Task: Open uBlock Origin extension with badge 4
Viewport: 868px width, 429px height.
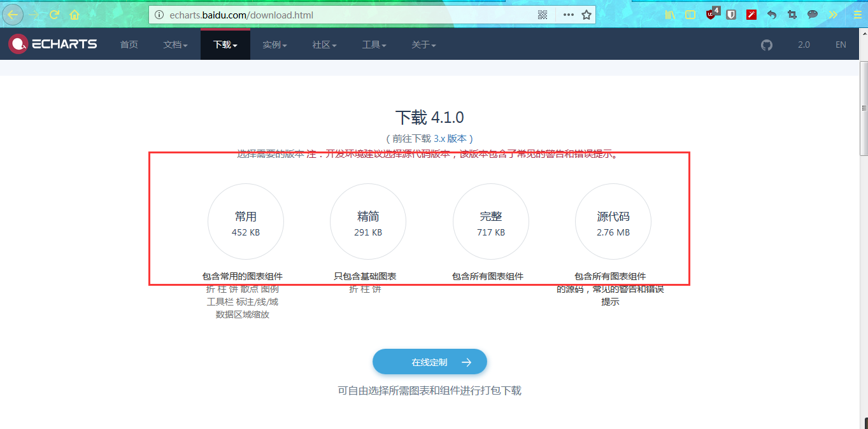Action: coord(712,13)
